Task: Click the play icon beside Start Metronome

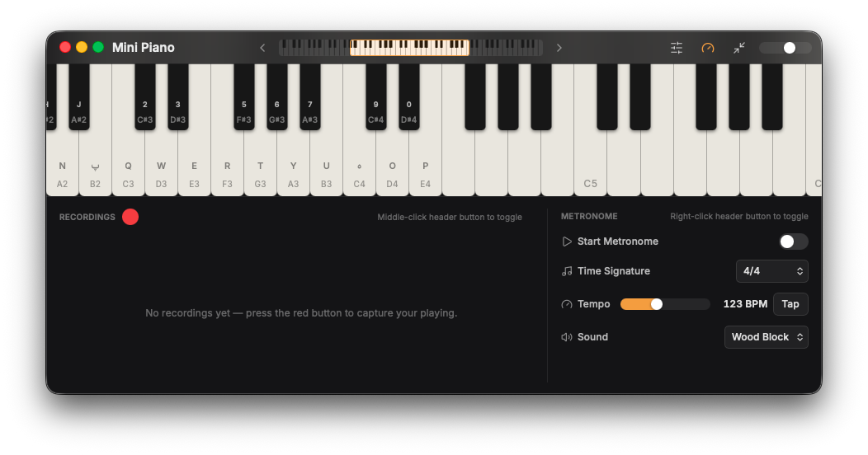Action: click(566, 242)
